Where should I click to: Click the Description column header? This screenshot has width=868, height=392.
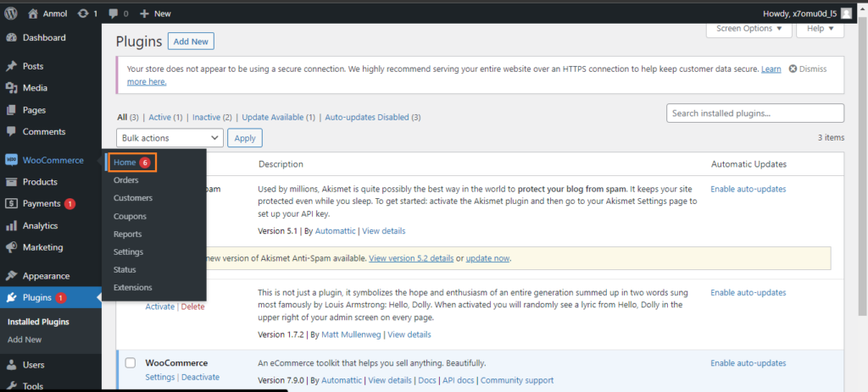click(281, 164)
